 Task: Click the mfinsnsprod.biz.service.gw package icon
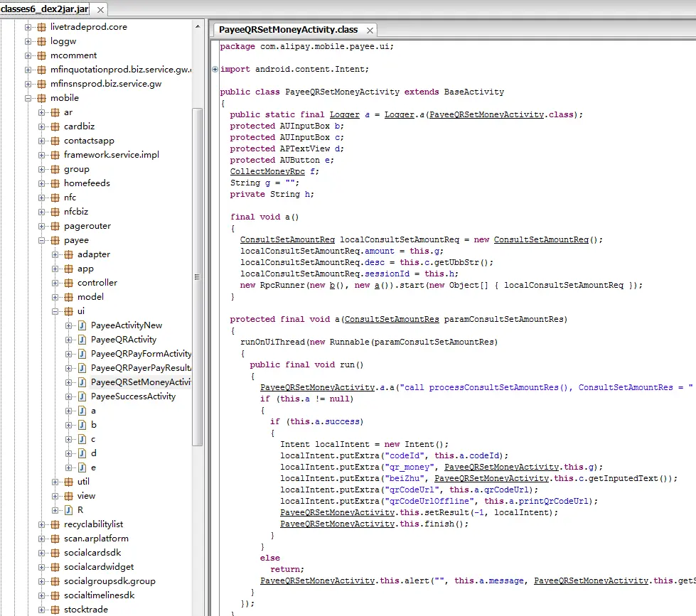coord(42,84)
